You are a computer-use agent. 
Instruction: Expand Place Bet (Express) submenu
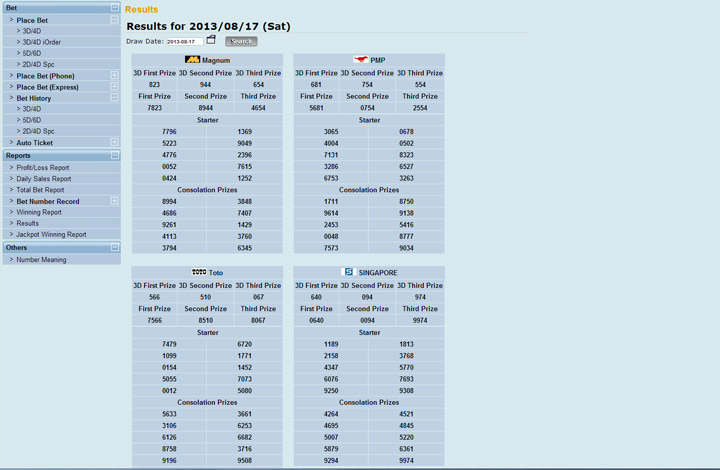(x=114, y=87)
